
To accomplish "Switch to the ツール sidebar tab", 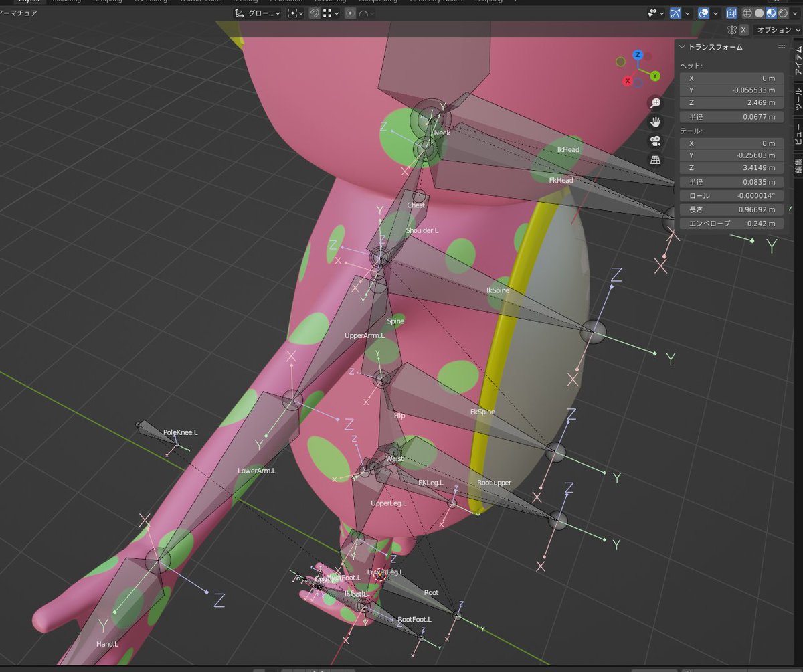I will tap(798, 98).
